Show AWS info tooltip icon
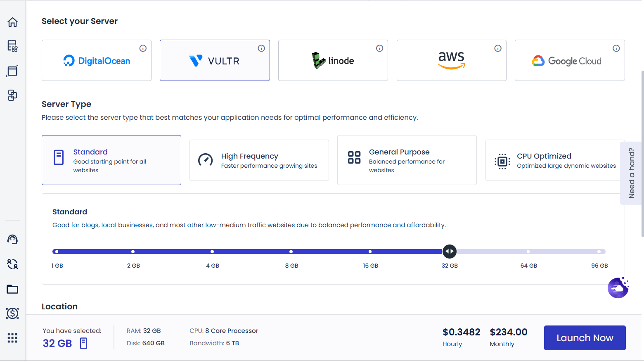The width and height of the screenshot is (644, 361). click(x=498, y=48)
